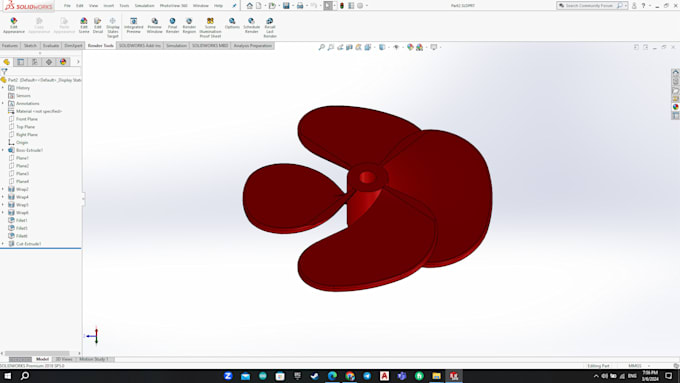Open Microsoft Edge from the taskbar
This screenshot has height=383, width=680.
(x=332, y=376)
